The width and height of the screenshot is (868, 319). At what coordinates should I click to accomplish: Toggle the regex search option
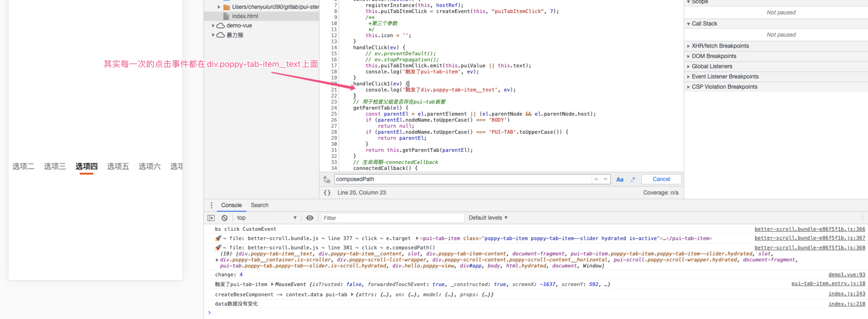coord(633,179)
